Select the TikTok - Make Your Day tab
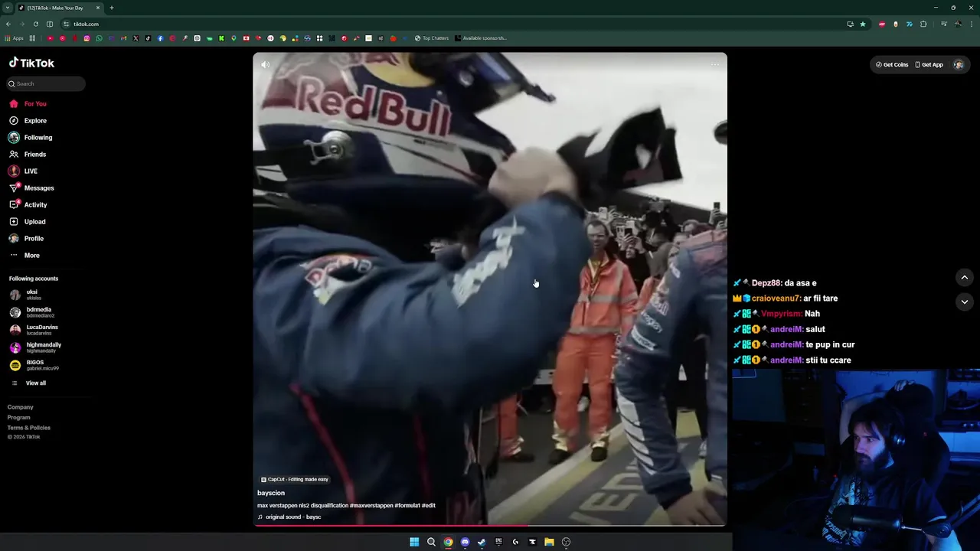 [x=60, y=8]
